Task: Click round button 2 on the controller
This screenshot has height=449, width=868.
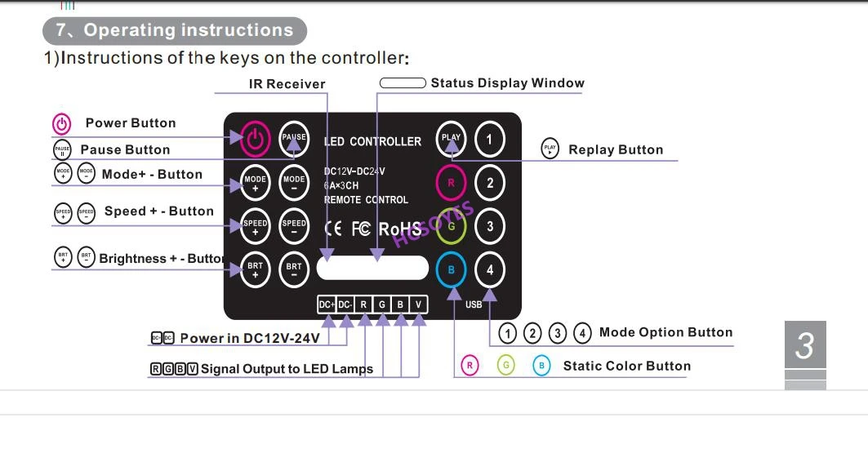Action: pyautogui.click(x=490, y=183)
